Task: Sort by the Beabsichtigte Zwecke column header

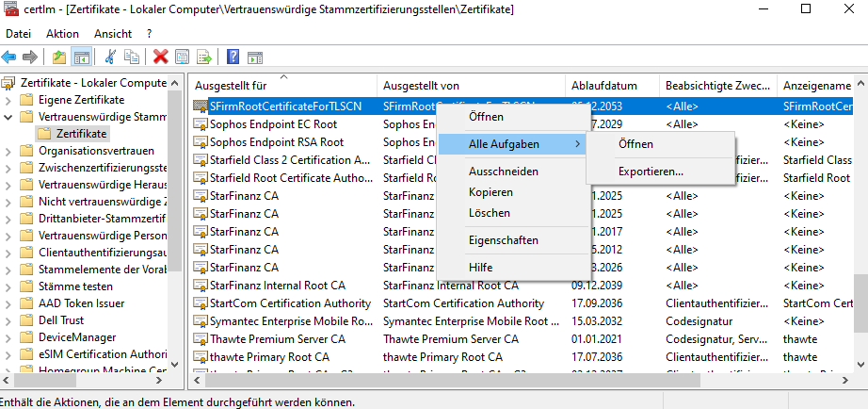Action: click(718, 86)
